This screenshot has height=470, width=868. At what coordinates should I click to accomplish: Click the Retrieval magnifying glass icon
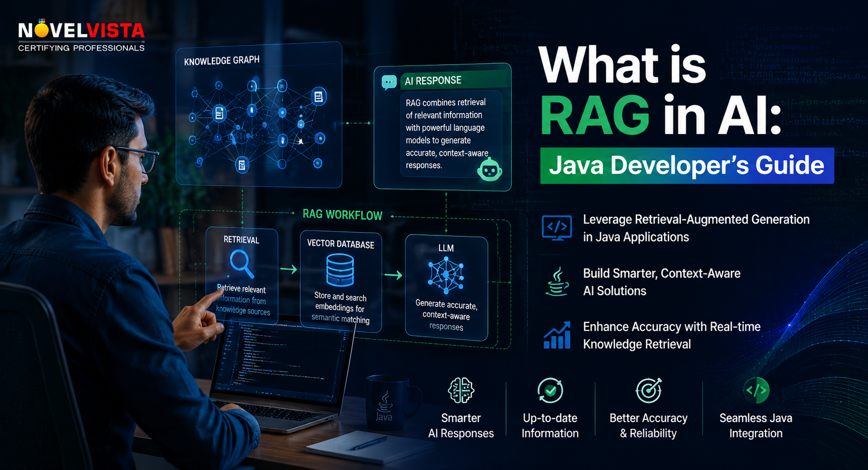click(241, 263)
